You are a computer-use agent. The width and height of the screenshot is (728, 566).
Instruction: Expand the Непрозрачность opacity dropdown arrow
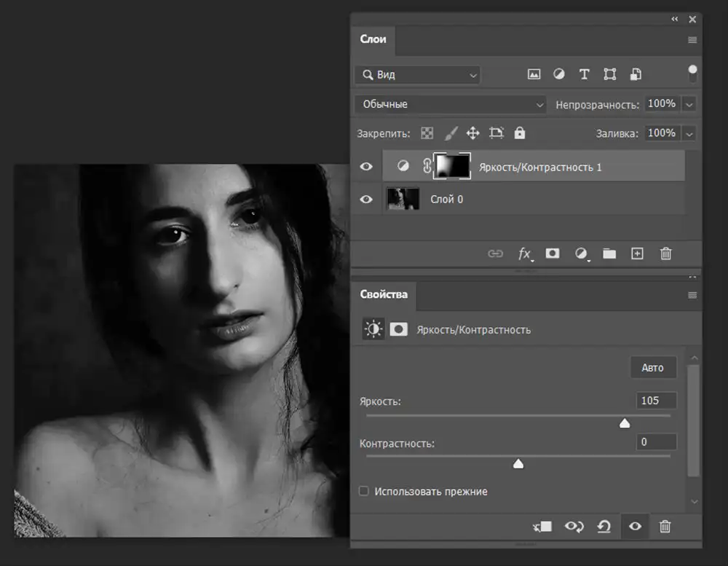tap(689, 105)
